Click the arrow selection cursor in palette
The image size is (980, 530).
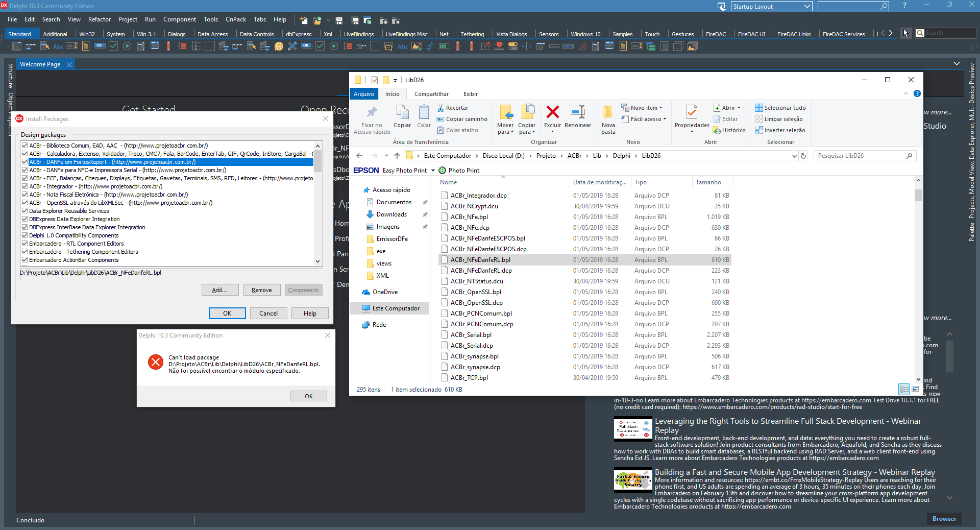coord(905,33)
